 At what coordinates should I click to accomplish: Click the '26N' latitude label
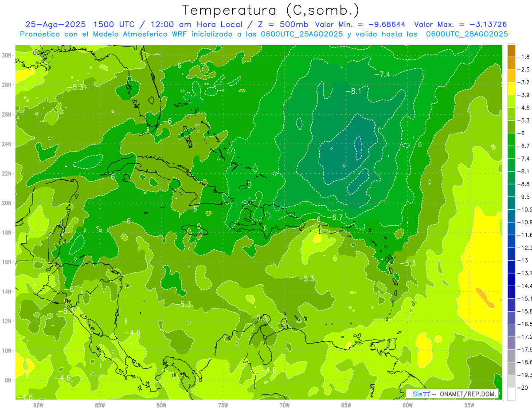click(8, 114)
